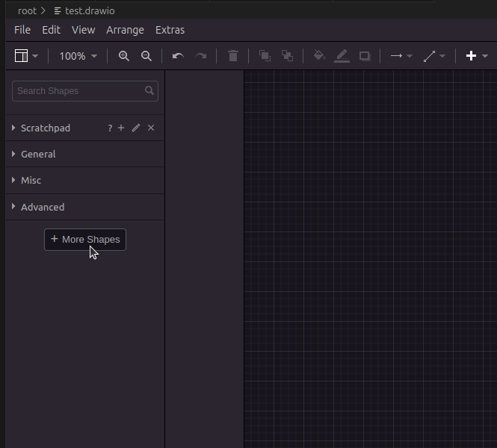Viewport: 497px width, 448px height.
Task: Open the Insert dropdown arrow
Action: [x=484, y=56]
